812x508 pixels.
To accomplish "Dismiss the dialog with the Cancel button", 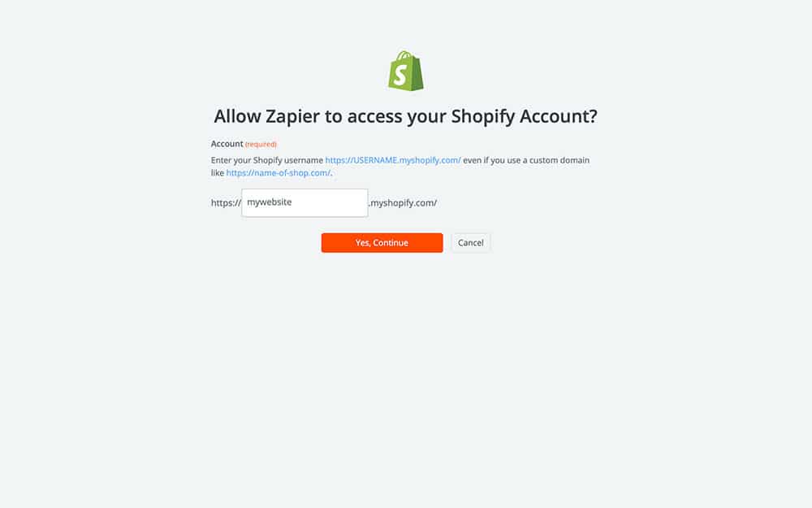I will pos(470,242).
